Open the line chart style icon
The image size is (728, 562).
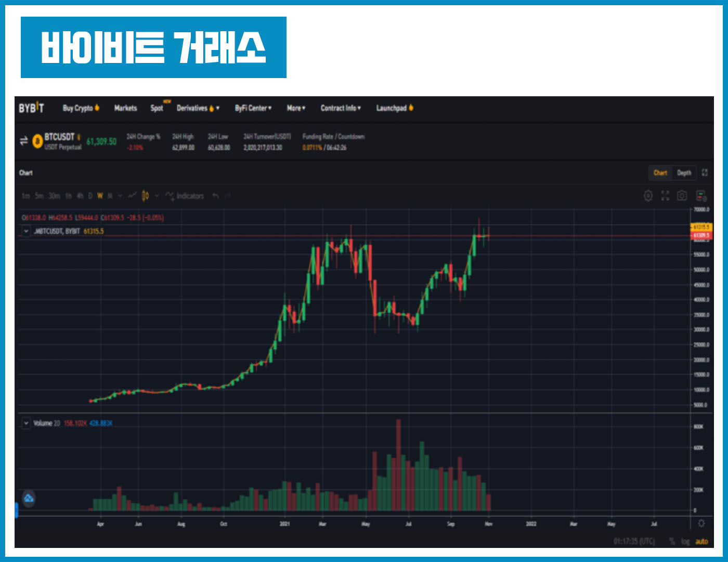[x=132, y=196]
